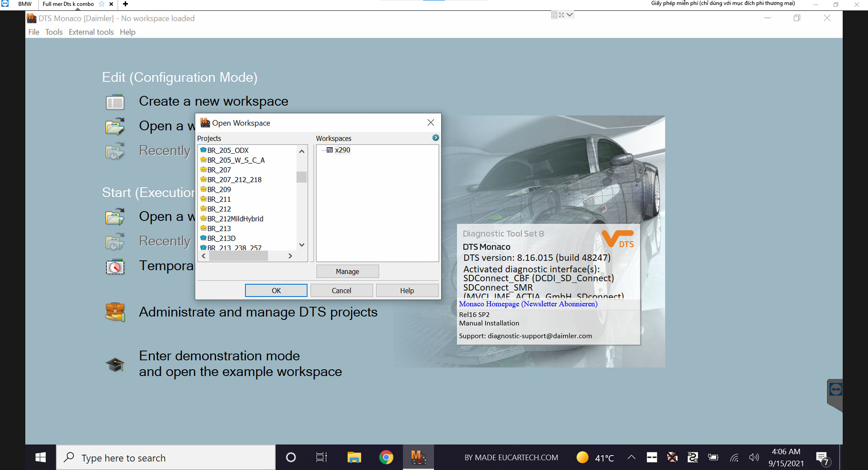Click the favorite star on Full mer tab
The height and width of the screenshot is (470, 868).
coord(102,4)
